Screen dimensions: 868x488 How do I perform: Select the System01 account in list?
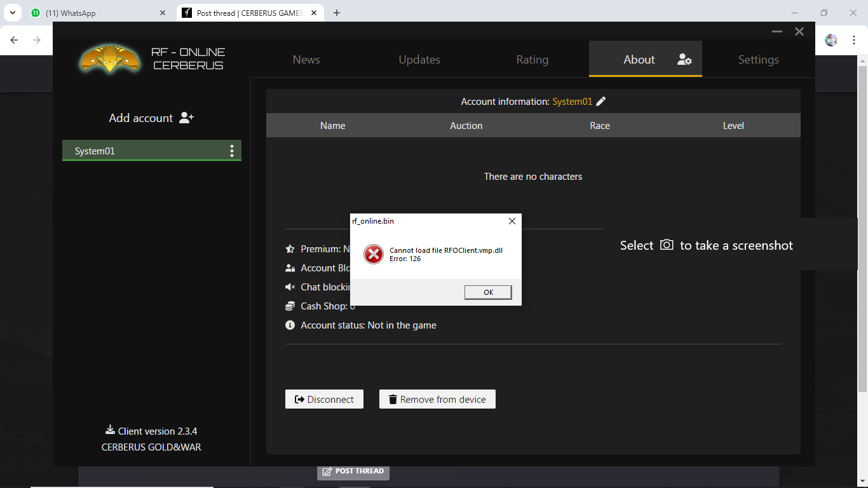tap(152, 151)
